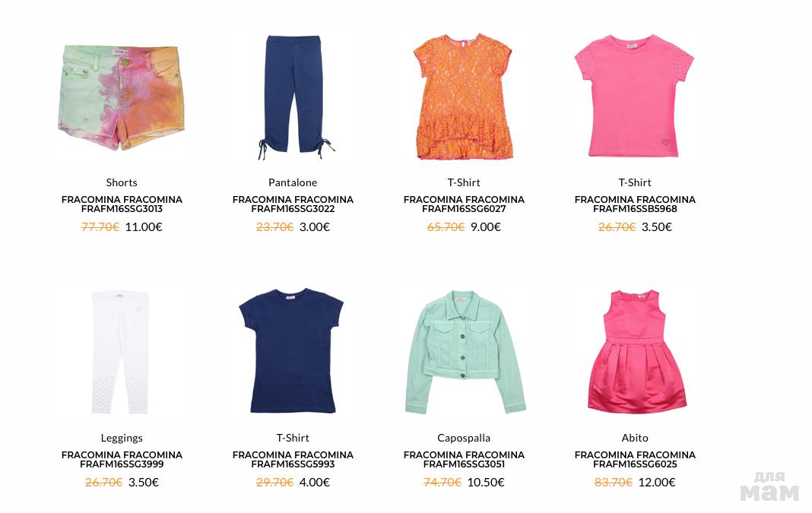Image resolution: width=812 pixels, height=513 pixels.
Task: Click the 11.00€ sale price of Shorts
Action: [144, 226]
